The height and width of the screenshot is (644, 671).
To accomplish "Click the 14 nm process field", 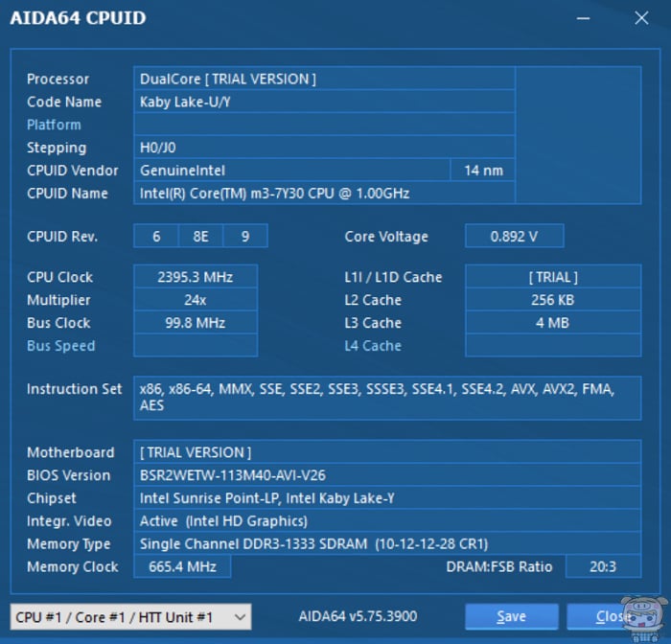I will pyautogui.click(x=483, y=171).
